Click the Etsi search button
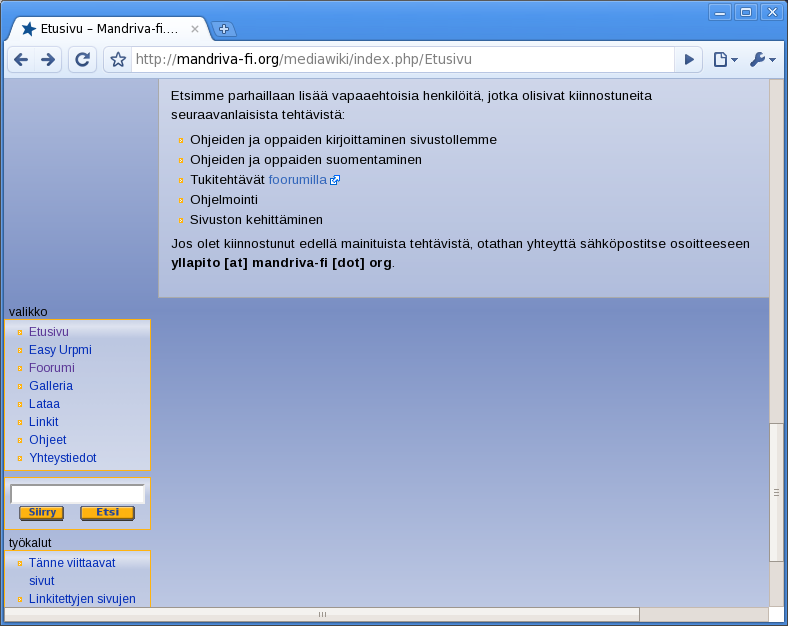This screenshot has width=788, height=626. pyautogui.click(x=108, y=512)
